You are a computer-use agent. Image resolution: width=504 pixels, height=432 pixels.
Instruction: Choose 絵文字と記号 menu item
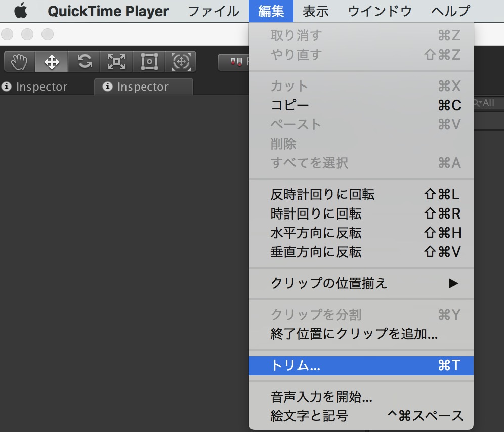pos(361,416)
